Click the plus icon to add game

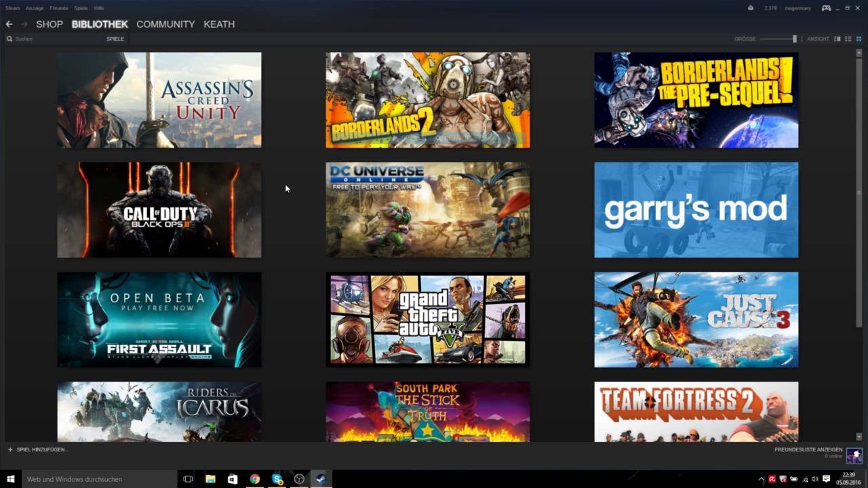(10, 449)
